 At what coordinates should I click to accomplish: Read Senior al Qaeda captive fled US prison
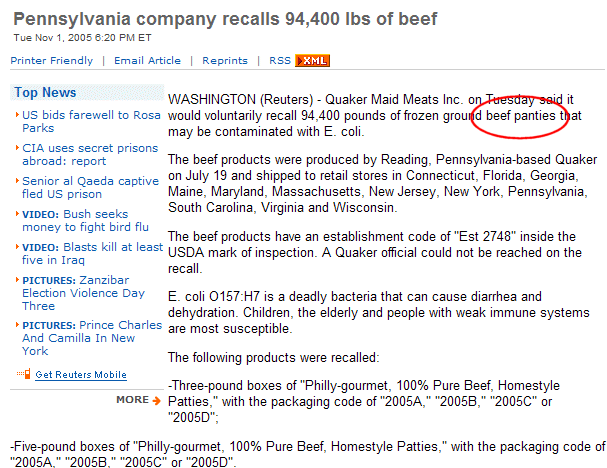90,187
